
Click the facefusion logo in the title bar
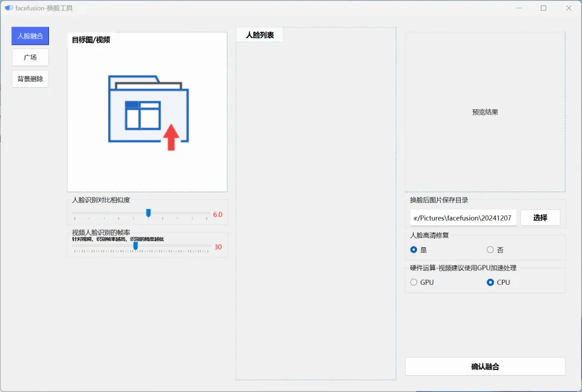tap(9, 8)
